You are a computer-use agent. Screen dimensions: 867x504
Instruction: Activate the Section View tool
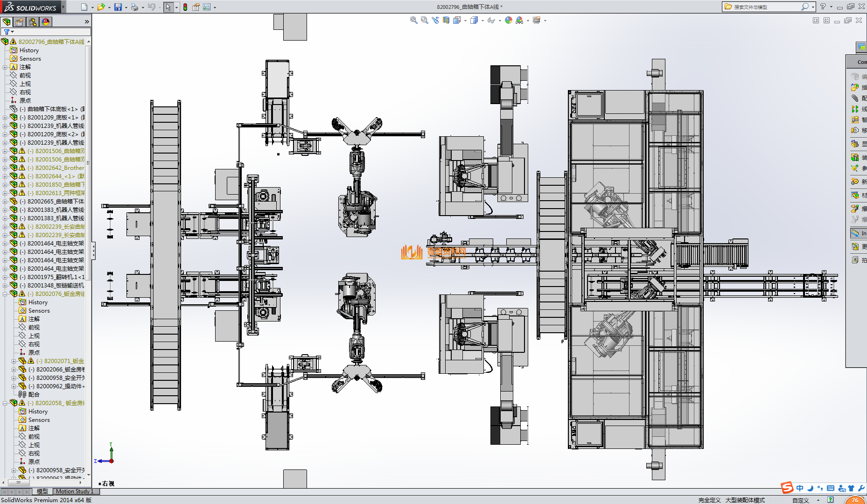446,20
